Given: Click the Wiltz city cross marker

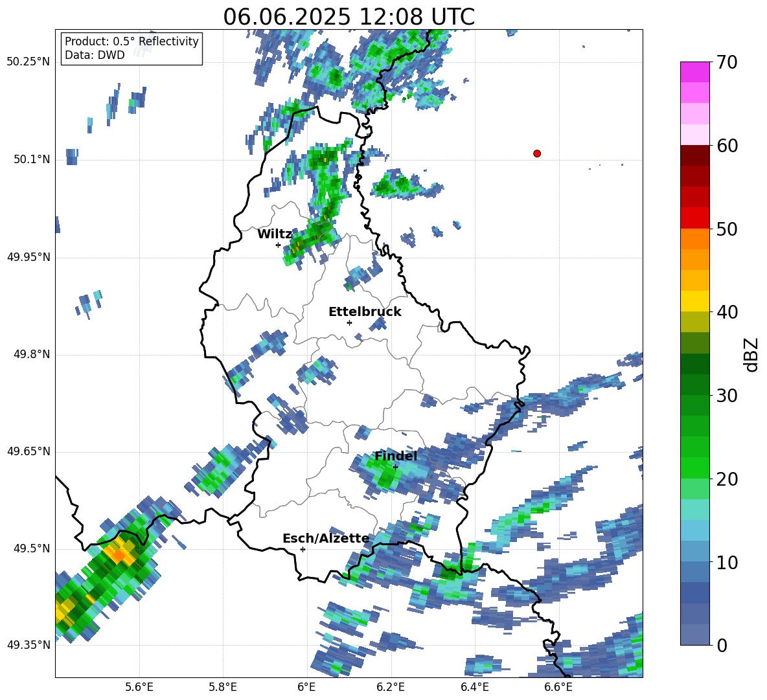Looking at the screenshot, I should pyautogui.click(x=278, y=245).
